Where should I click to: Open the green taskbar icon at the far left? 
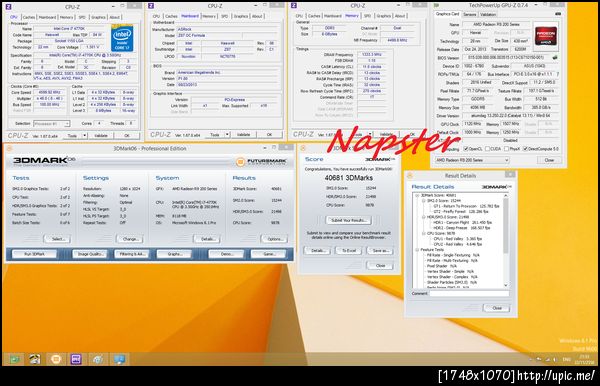pos(14,359)
